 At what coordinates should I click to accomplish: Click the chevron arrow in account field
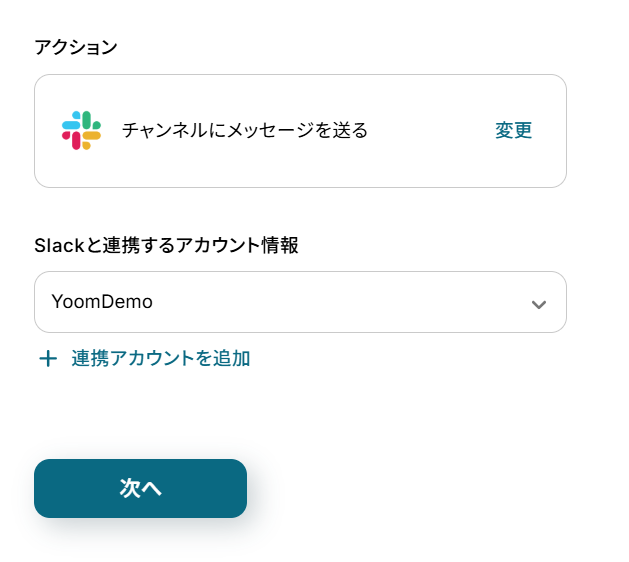pos(539,303)
